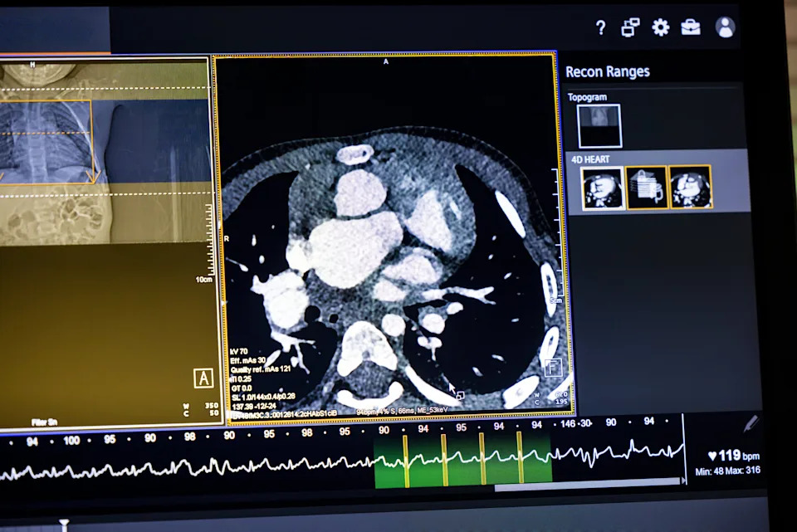The width and height of the screenshot is (797, 532).
Task: Click the R orientation marker on CT image
Action: click(226, 238)
